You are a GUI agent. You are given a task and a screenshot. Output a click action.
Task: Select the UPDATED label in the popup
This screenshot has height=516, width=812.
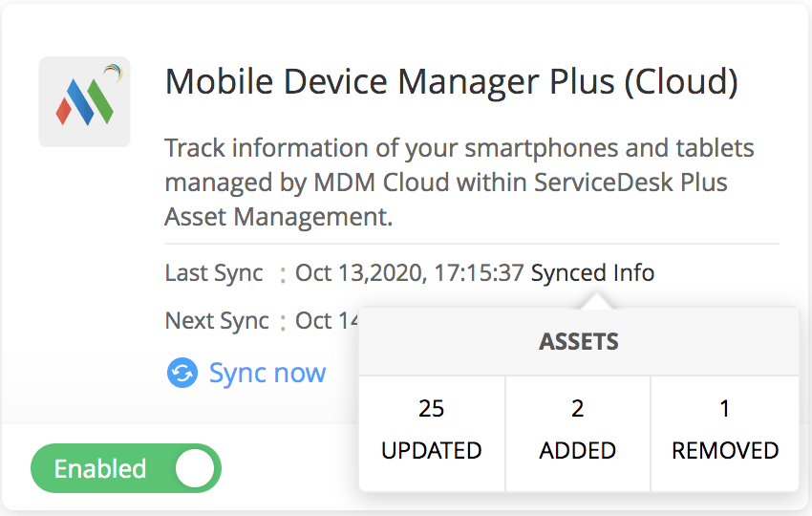point(432,450)
